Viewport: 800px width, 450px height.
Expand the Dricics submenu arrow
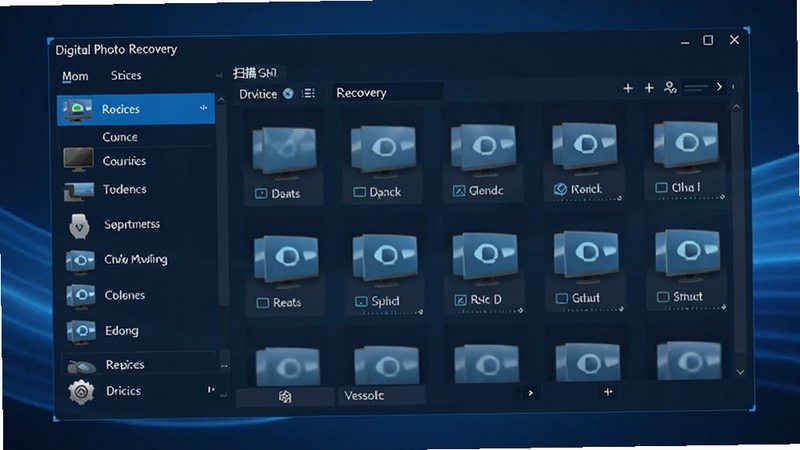[x=210, y=390]
